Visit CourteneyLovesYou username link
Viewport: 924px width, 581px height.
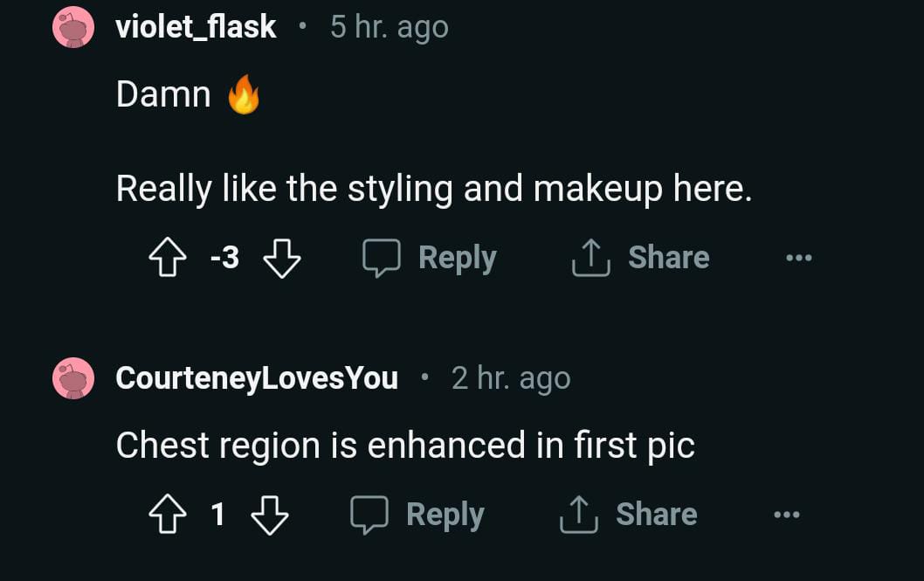pos(257,378)
